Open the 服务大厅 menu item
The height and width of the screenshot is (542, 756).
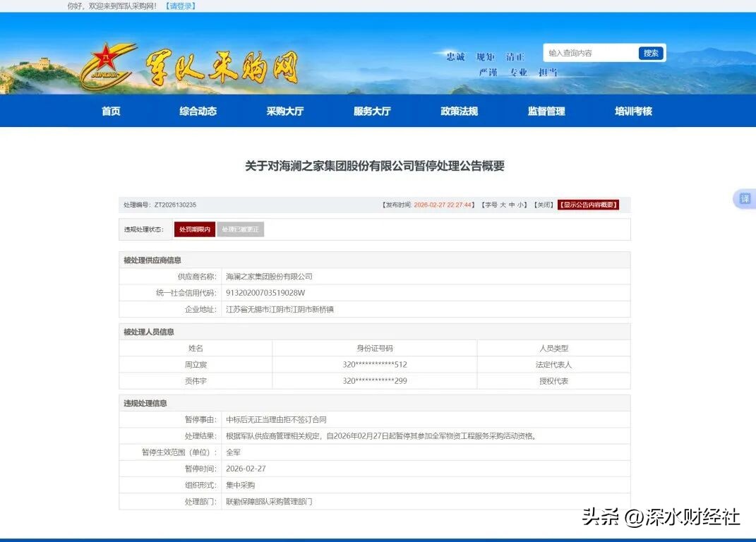click(x=372, y=111)
